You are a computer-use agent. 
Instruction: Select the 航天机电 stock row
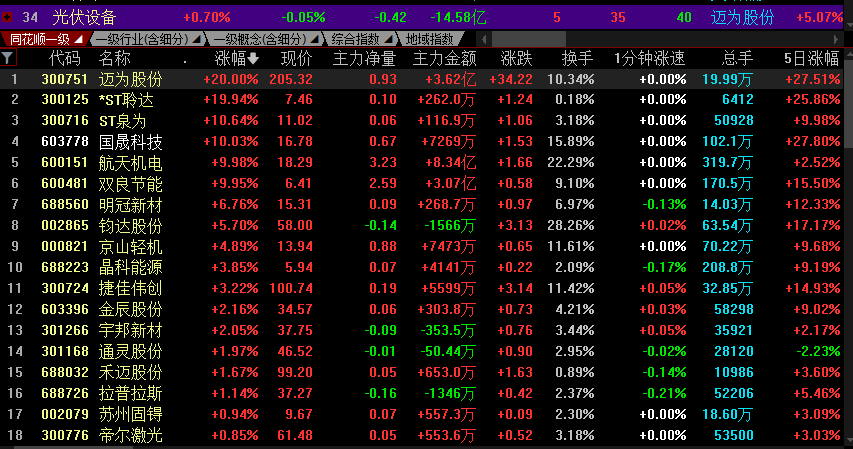[x=130, y=162]
